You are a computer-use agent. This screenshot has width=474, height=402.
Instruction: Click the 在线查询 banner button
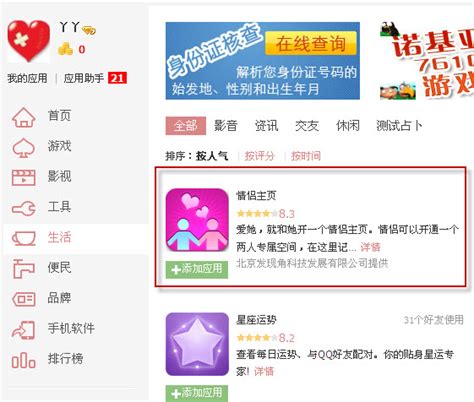tap(311, 43)
